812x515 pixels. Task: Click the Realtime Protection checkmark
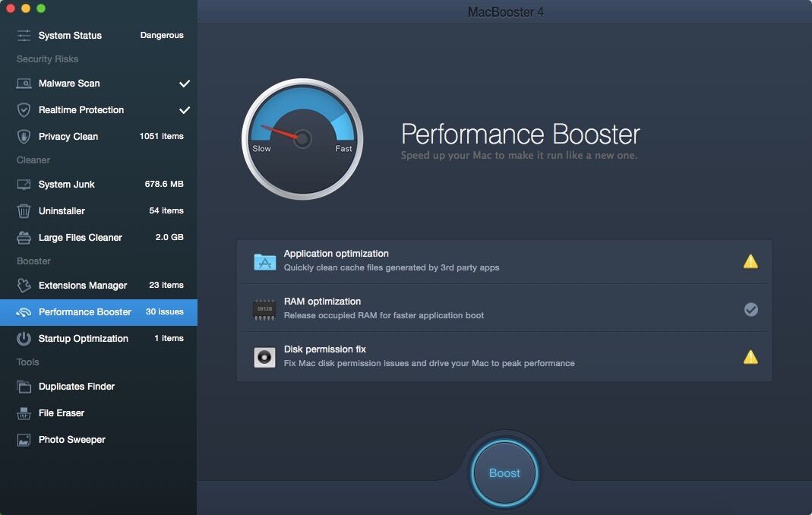pyautogui.click(x=185, y=110)
